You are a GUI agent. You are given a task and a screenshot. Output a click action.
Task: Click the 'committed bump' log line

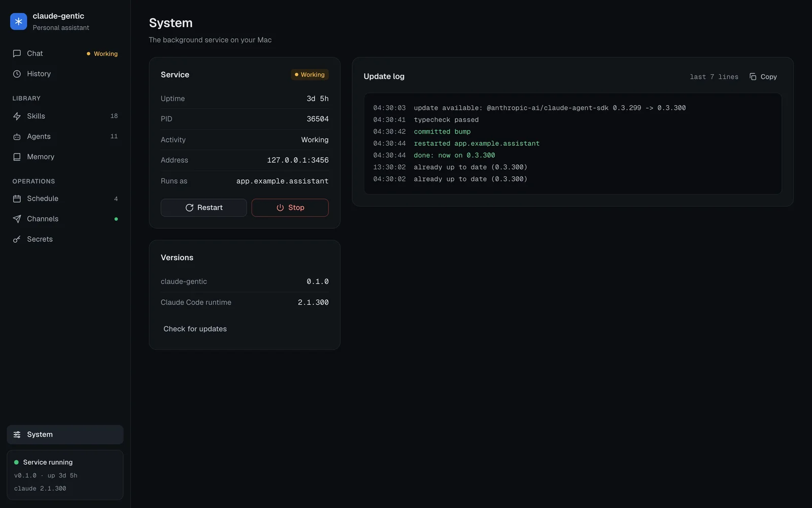click(x=442, y=132)
